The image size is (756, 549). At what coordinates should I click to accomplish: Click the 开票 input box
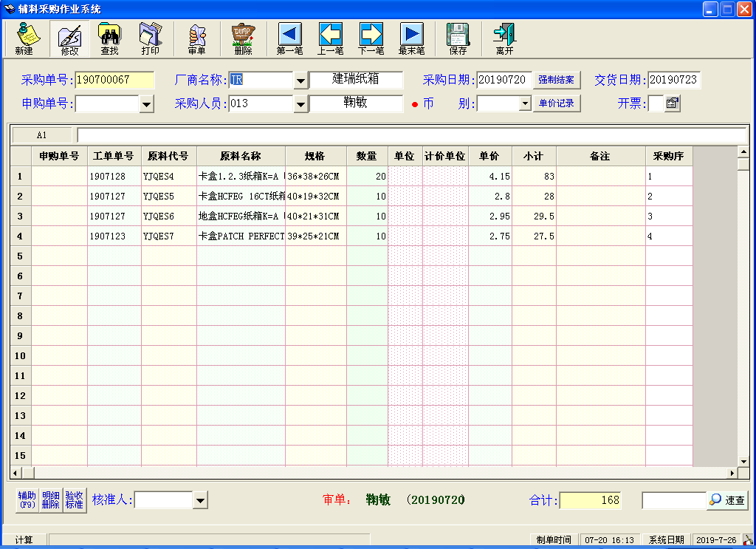[656, 103]
